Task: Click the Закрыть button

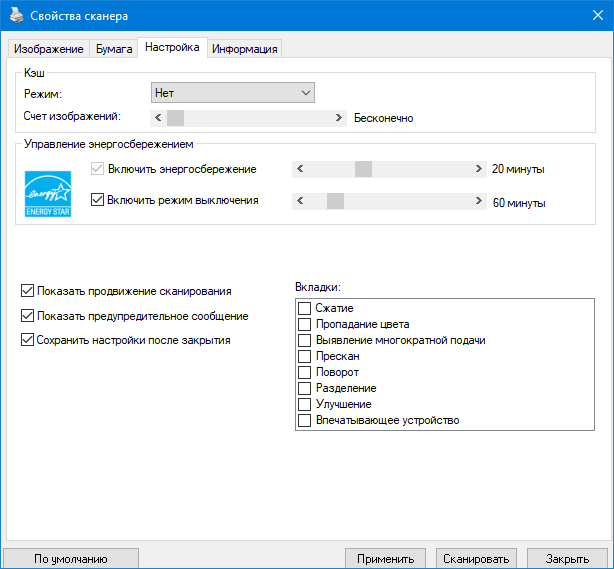Action: coord(567,558)
